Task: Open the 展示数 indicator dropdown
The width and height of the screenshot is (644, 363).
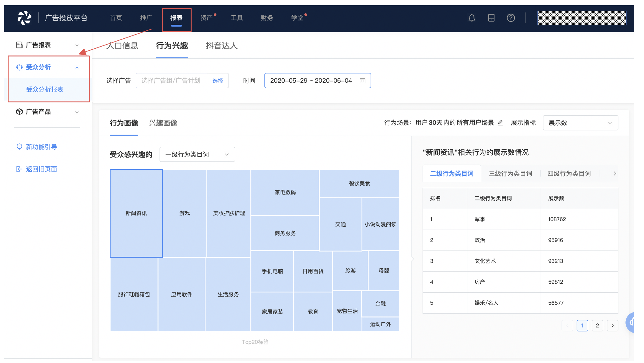Action: (x=580, y=123)
